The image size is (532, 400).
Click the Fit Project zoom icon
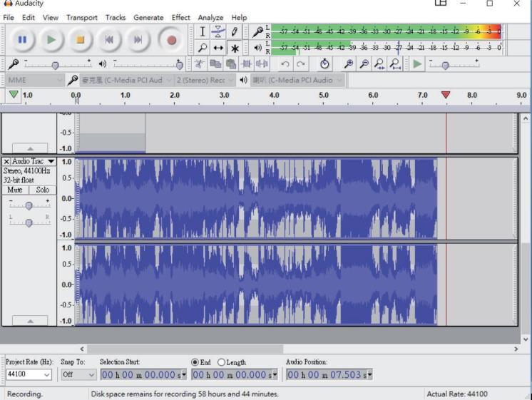point(395,63)
